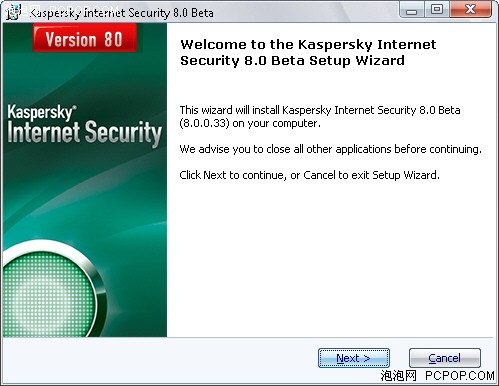The width and height of the screenshot is (499, 386).
Task: Click the Next button to continue setup
Action: 354,358
